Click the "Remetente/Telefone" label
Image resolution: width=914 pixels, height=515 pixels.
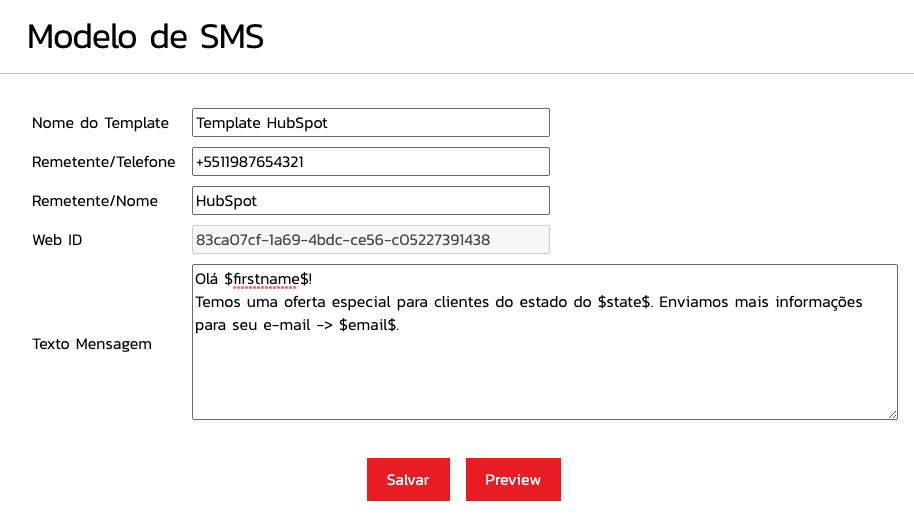tap(104, 162)
